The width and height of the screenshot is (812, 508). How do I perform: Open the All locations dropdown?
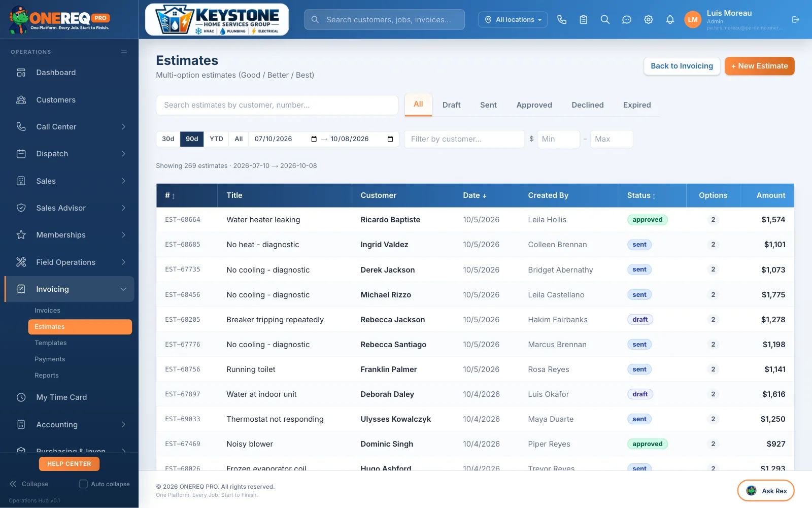[x=513, y=20]
